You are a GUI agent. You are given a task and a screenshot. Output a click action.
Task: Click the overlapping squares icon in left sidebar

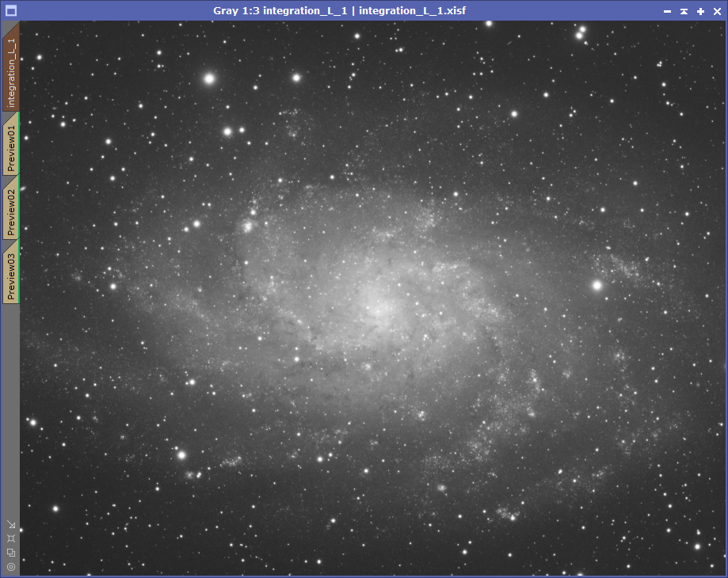point(11,553)
